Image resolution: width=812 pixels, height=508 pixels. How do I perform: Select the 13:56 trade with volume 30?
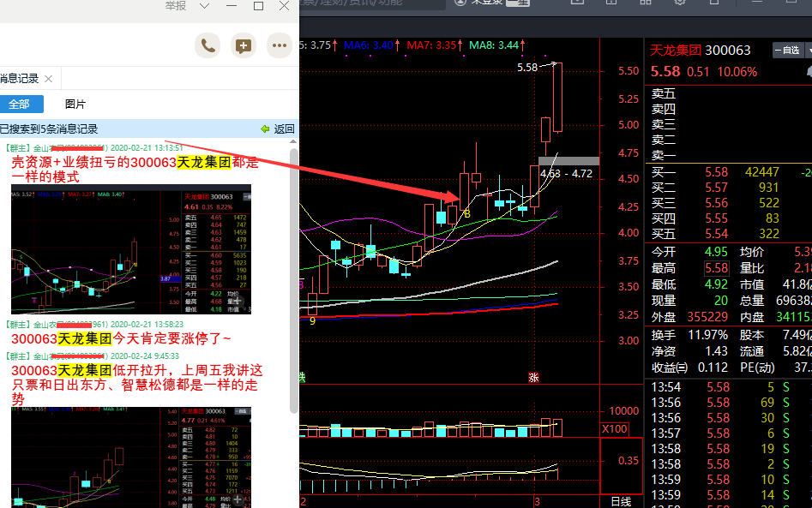[x=728, y=418]
